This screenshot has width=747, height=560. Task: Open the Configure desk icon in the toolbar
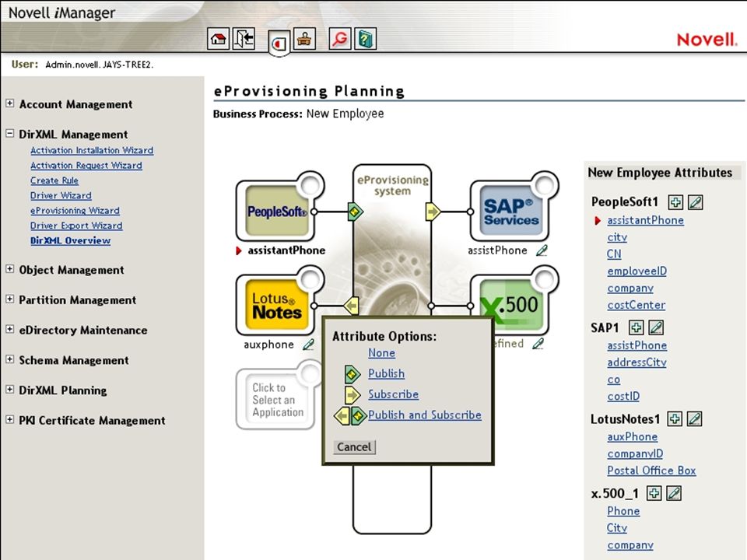coord(304,39)
